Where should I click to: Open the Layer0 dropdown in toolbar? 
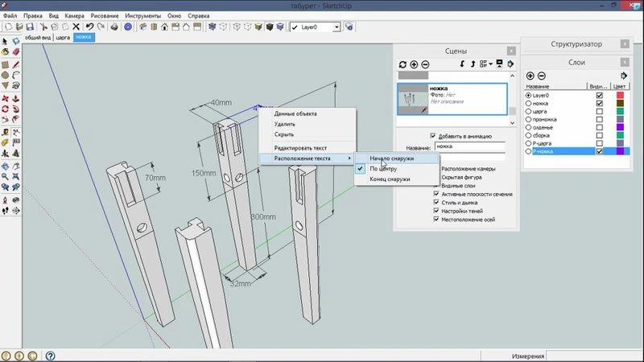pyautogui.click(x=336, y=27)
